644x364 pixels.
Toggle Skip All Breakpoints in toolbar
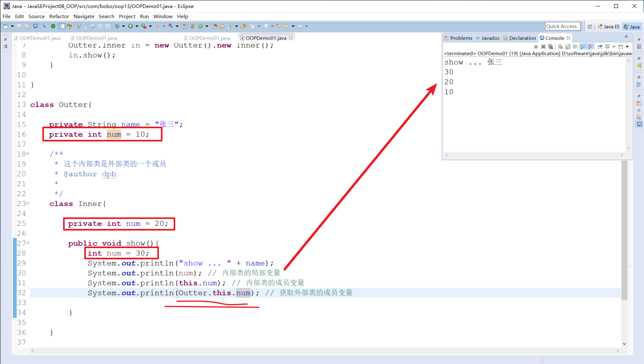coord(44,26)
